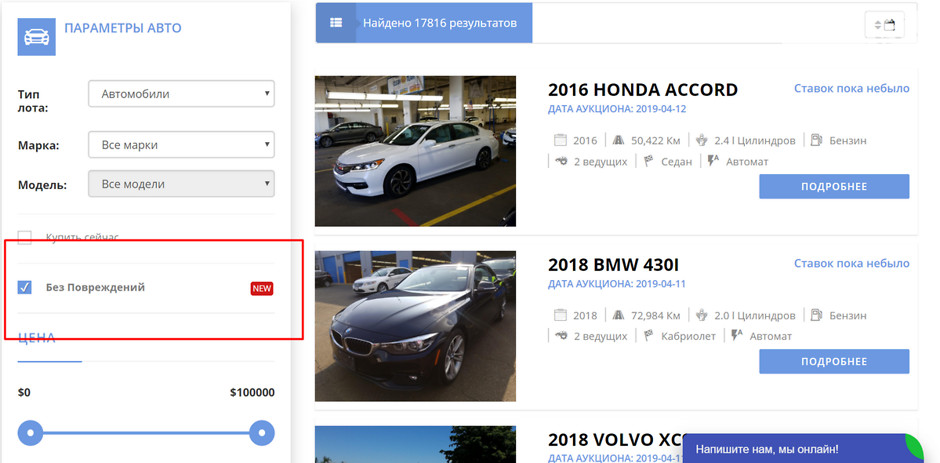Click the body type icon next to Кабриолет
This screenshot has width=940, height=463.
click(x=648, y=336)
